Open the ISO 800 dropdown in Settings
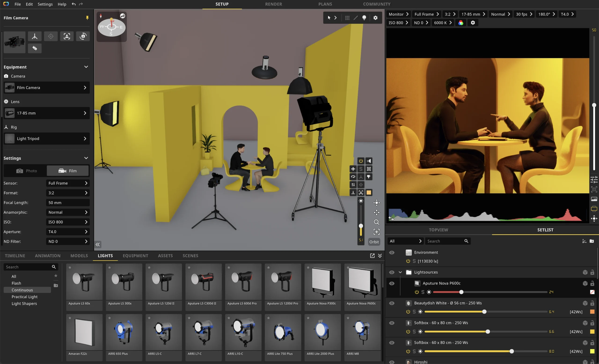The height and width of the screenshot is (364, 599). point(68,222)
